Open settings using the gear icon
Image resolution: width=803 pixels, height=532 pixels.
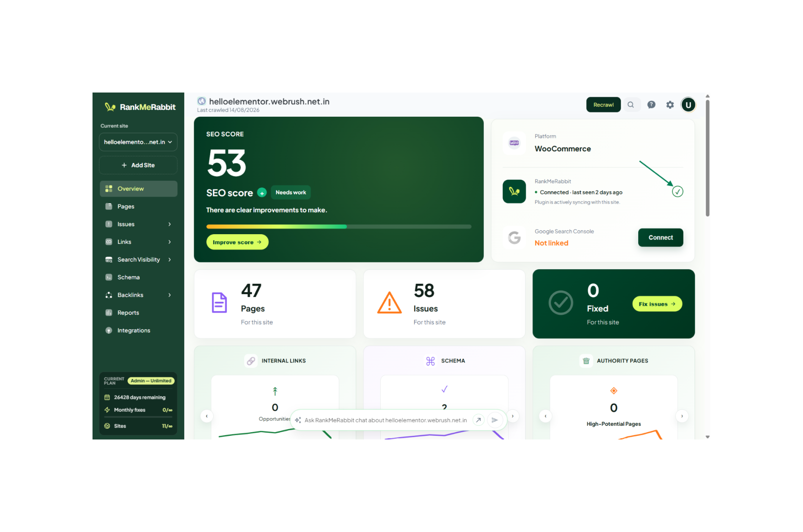pos(670,105)
